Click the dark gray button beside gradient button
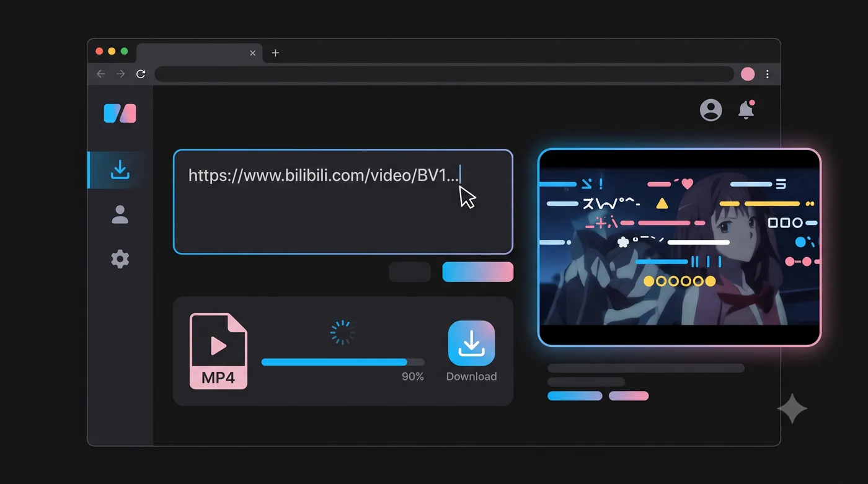This screenshot has width=868, height=484. pyautogui.click(x=410, y=272)
